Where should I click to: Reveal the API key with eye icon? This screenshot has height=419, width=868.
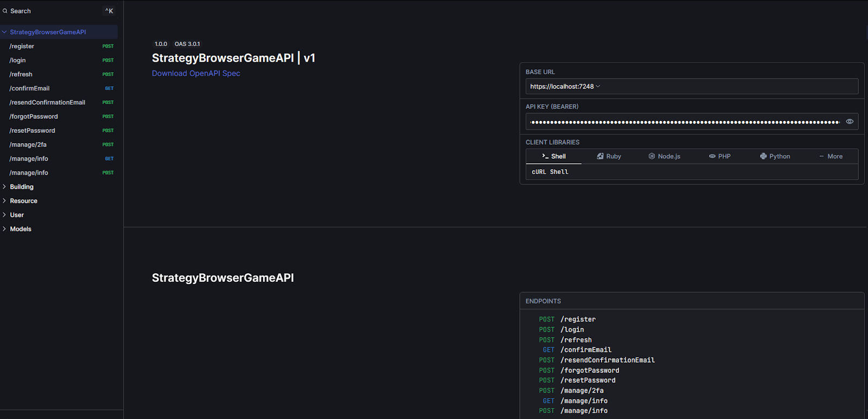tap(850, 121)
